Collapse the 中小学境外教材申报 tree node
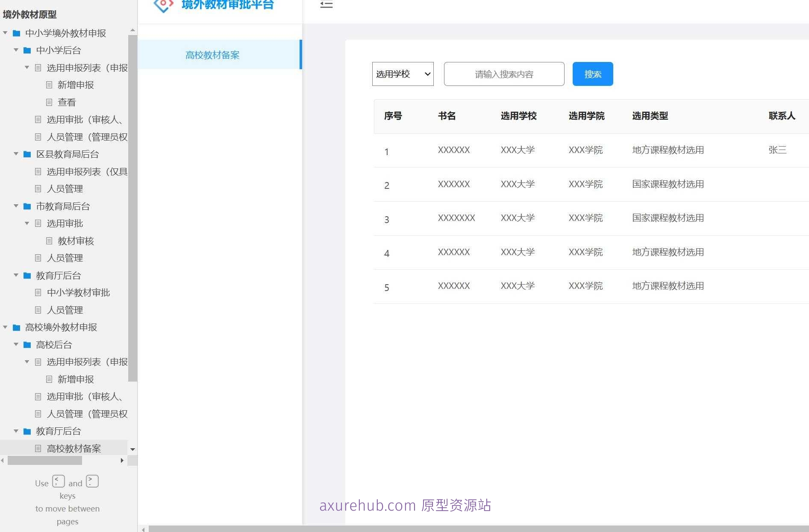The width and height of the screenshot is (809, 532). tap(5, 32)
